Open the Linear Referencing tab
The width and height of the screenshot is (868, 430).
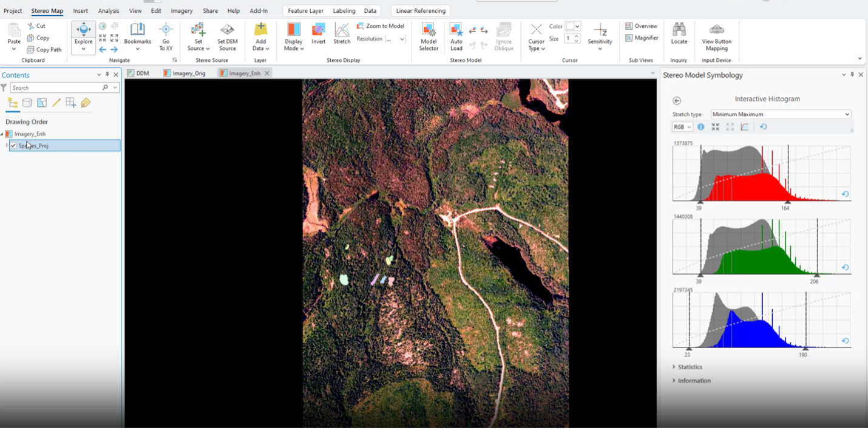pos(421,11)
